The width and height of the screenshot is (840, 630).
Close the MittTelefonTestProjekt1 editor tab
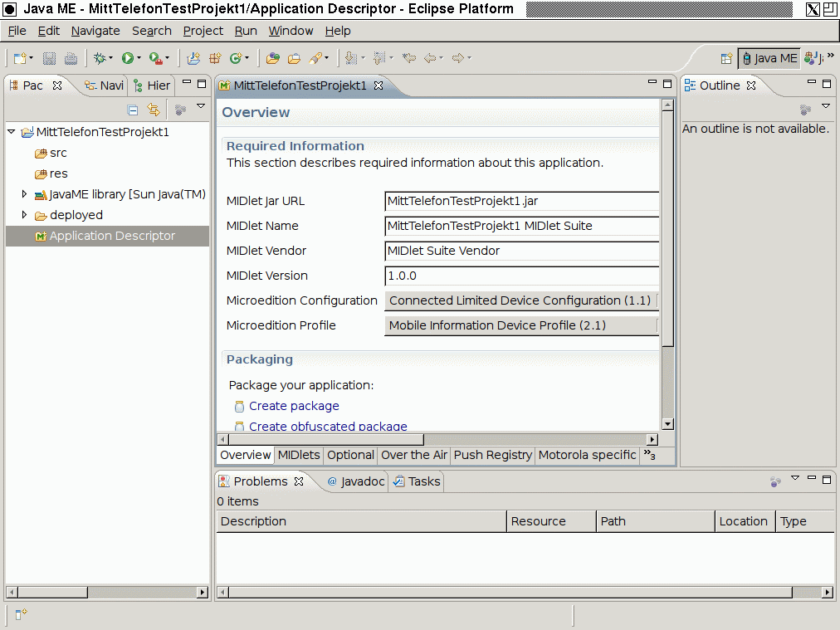pos(378,85)
